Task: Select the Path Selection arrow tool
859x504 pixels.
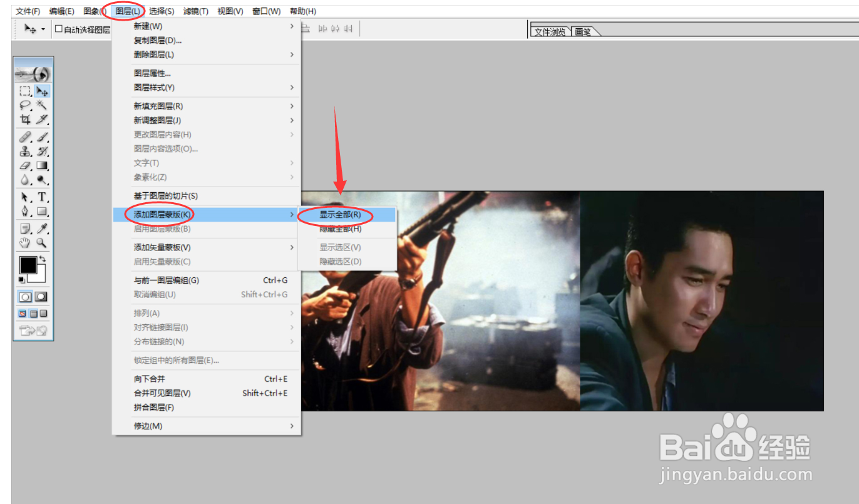Action: (25, 197)
